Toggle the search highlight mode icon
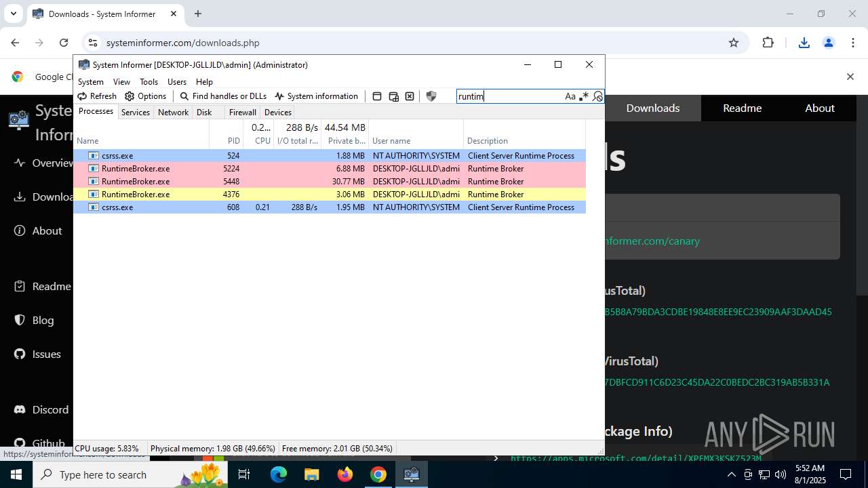 coord(597,96)
